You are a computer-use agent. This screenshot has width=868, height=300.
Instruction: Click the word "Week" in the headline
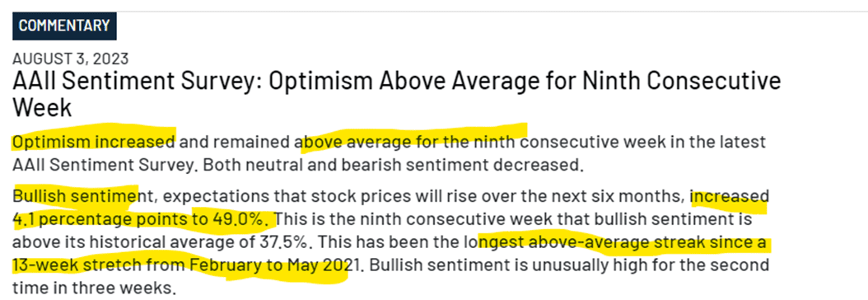pos(42,107)
